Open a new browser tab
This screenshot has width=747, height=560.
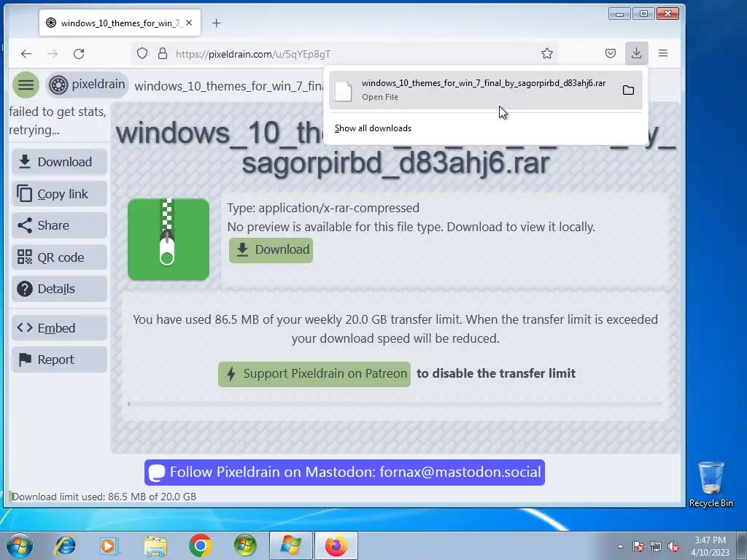click(x=216, y=23)
